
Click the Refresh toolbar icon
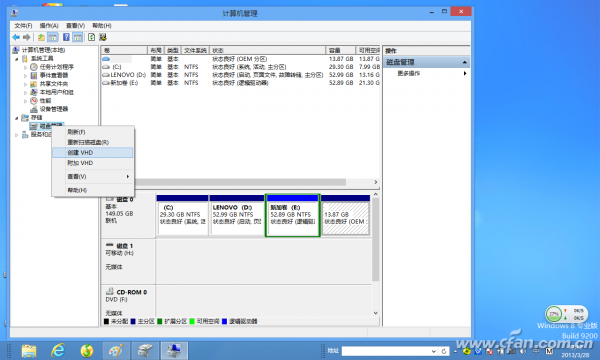[x=91, y=37]
